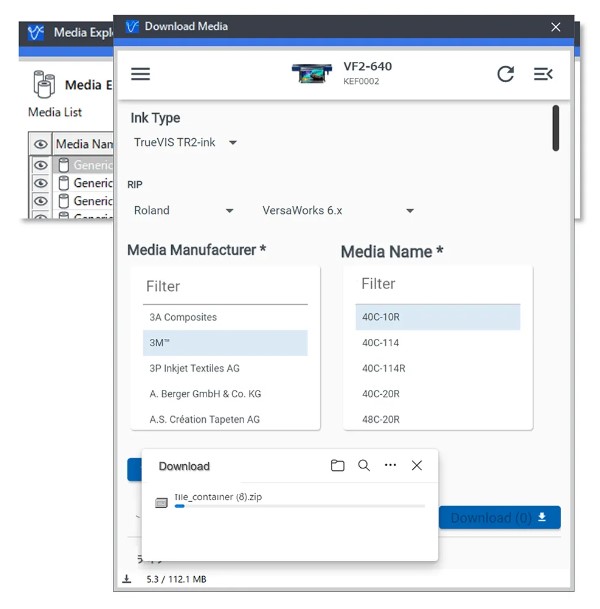The height and width of the screenshot is (609, 600).
Task: Toggle the collapse list panel icon
Action: 543,74
